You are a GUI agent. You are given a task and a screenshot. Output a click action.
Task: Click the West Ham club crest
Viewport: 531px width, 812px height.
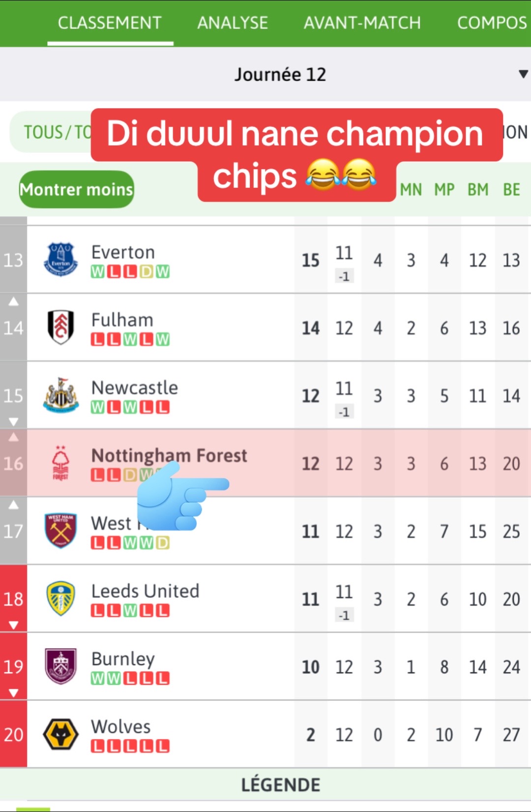60,530
